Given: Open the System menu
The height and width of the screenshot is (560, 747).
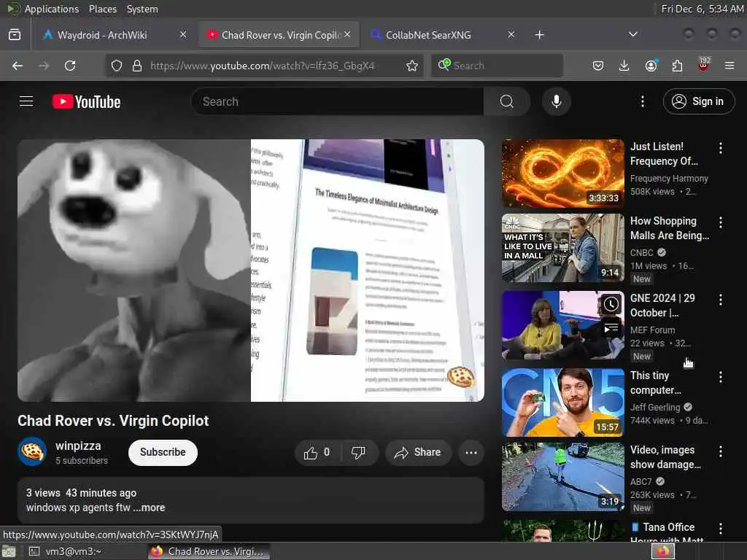Looking at the screenshot, I should [x=142, y=9].
